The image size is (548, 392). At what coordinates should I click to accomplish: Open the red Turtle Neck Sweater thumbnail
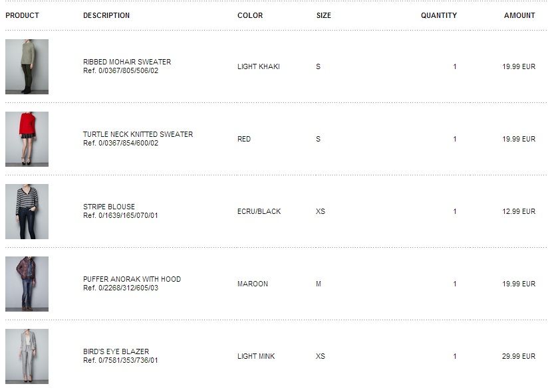pyautogui.click(x=27, y=139)
